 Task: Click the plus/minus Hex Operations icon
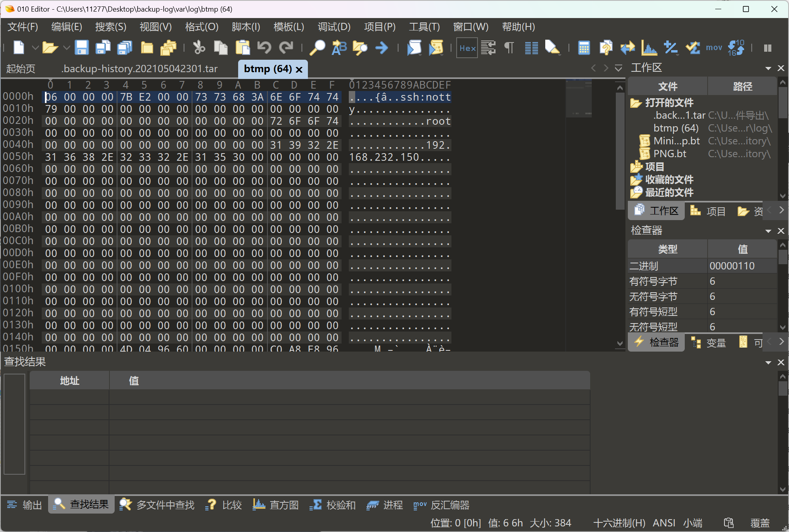[x=671, y=48]
